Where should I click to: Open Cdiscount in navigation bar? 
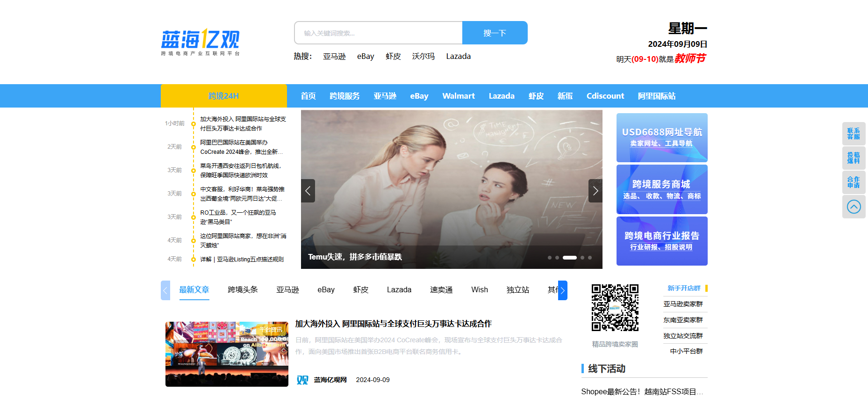605,96
